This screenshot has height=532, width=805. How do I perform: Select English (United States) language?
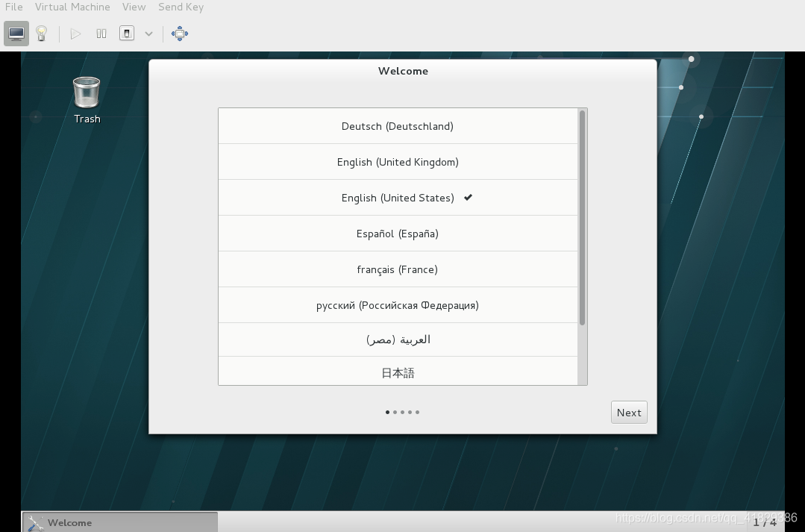click(x=398, y=198)
